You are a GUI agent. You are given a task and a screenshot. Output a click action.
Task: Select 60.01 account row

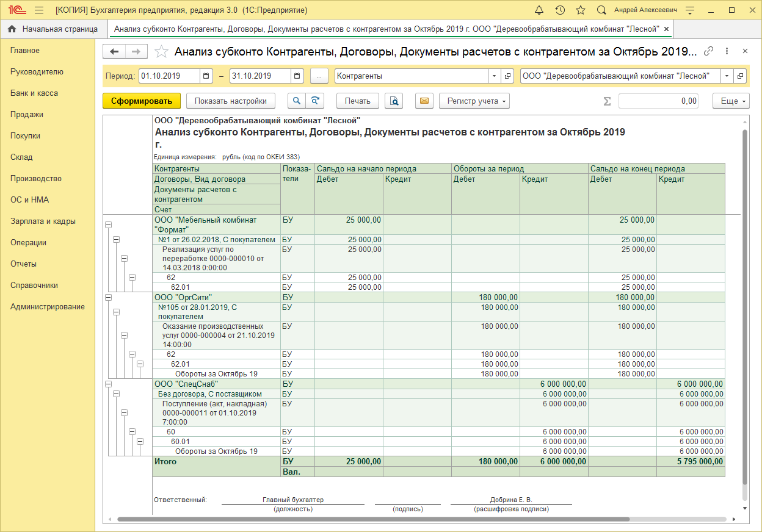point(216,442)
